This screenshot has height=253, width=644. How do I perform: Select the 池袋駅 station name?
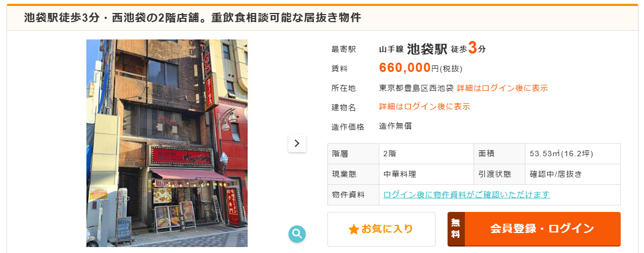pyautogui.click(x=427, y=49)
